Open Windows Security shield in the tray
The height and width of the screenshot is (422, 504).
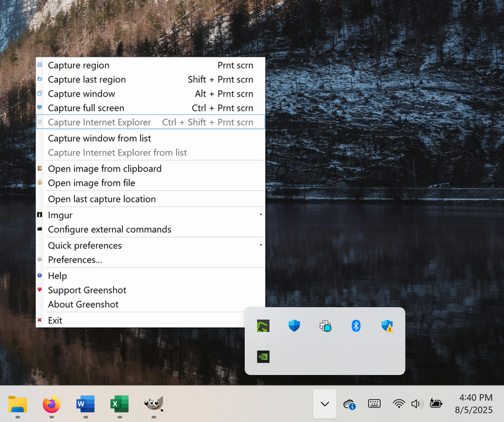click(294, 326)
